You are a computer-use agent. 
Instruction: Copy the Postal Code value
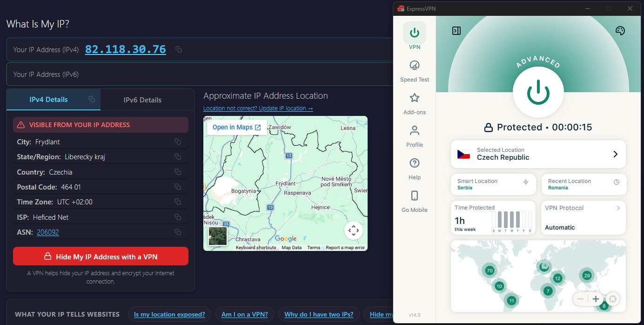coord(177,187)
